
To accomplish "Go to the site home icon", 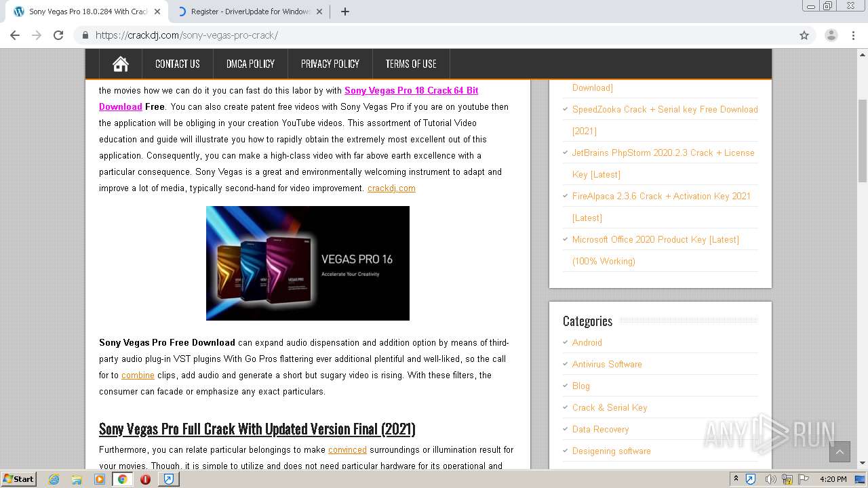I will (x=121, y=64).
